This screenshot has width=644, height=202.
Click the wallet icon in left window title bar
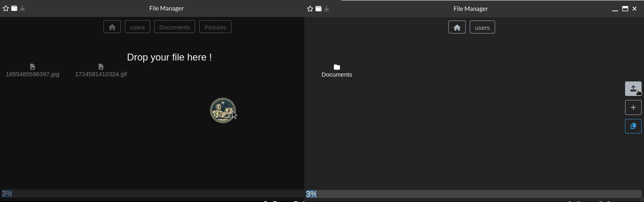[x=14, y=8]
